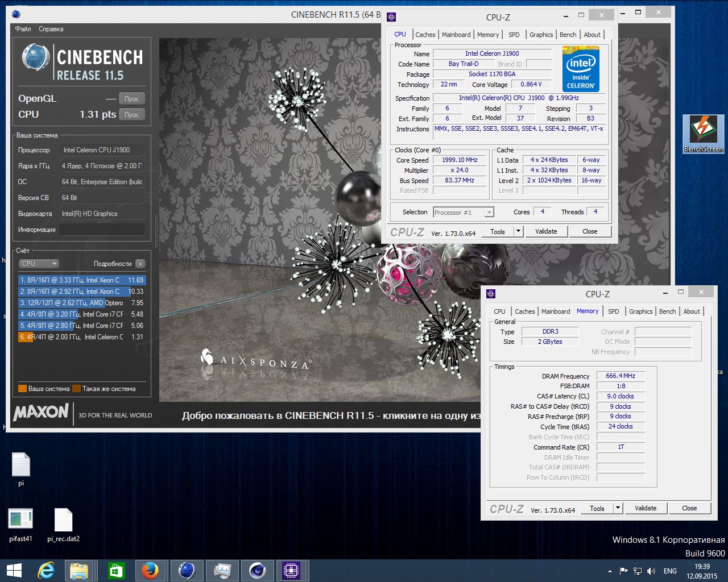Open File Explorer from the taskbar
The height and width of the screenshot is (582, 728).
79,570
